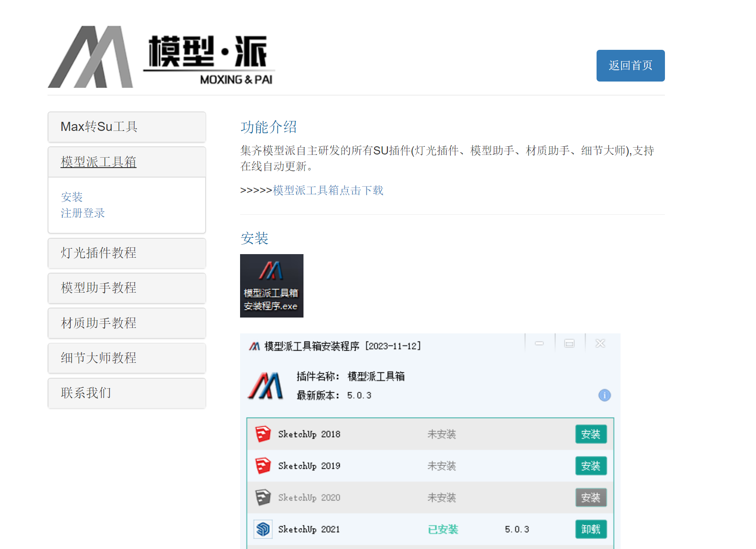Click the installer minimize icon

point(539,343)
